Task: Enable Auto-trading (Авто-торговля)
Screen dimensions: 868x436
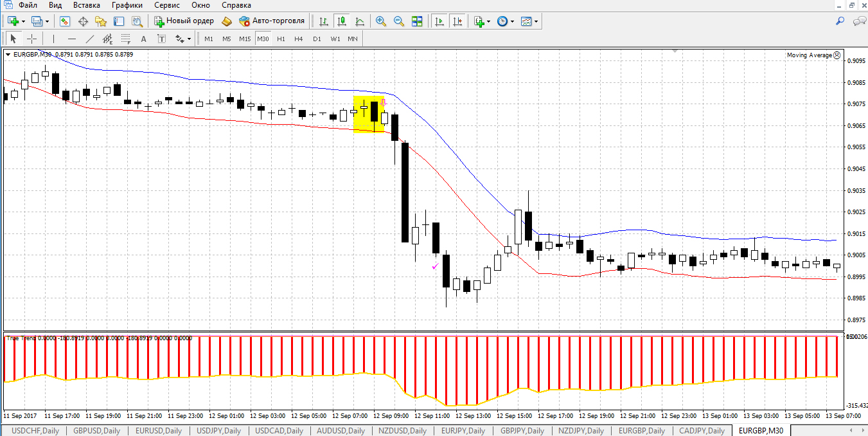Action: (x=272, y=21)
